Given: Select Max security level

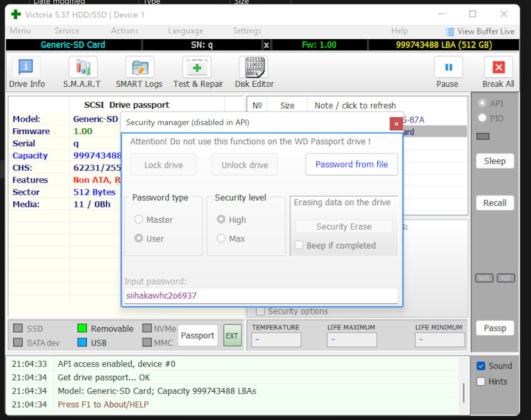Looking at the screenshot, I should coord(221,238).
